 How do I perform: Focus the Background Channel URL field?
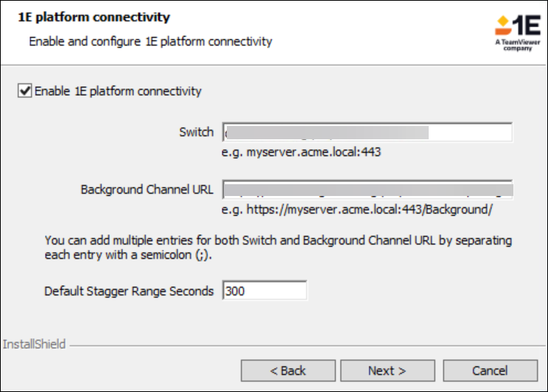click(367, 189)
